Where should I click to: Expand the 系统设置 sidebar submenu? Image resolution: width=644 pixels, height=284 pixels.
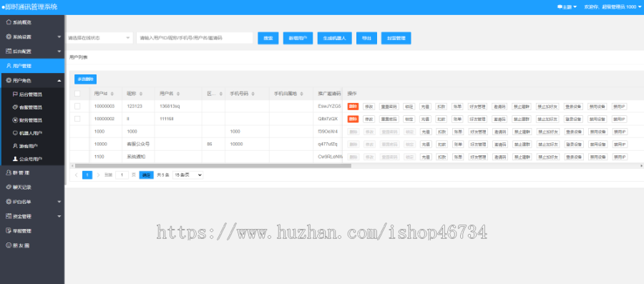(59, 36)
